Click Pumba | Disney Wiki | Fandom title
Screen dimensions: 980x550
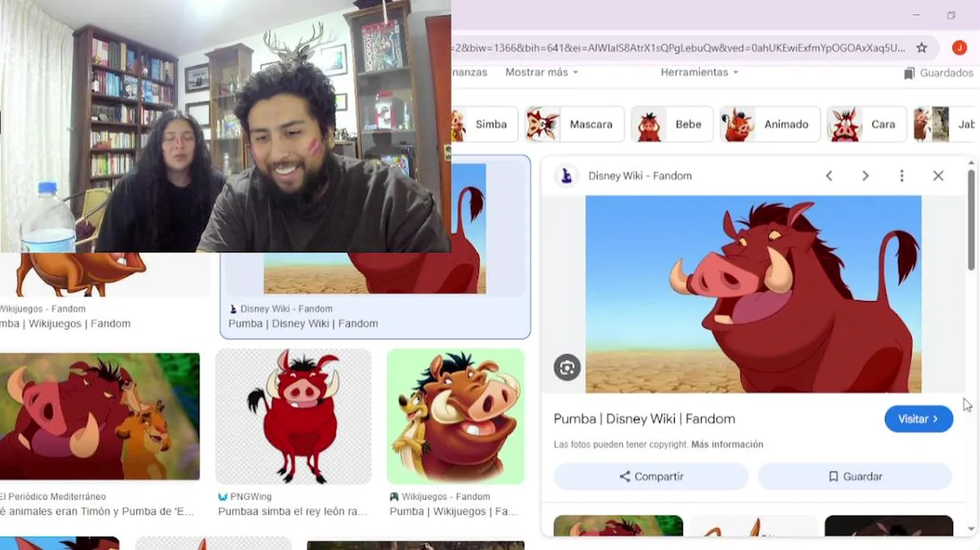(644, 419)
